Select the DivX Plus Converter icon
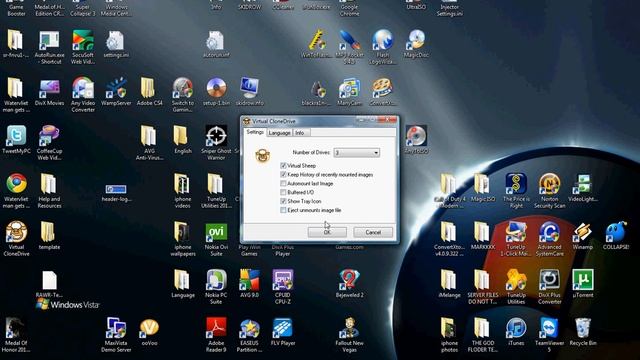640x360 pixels. point(549,287)
